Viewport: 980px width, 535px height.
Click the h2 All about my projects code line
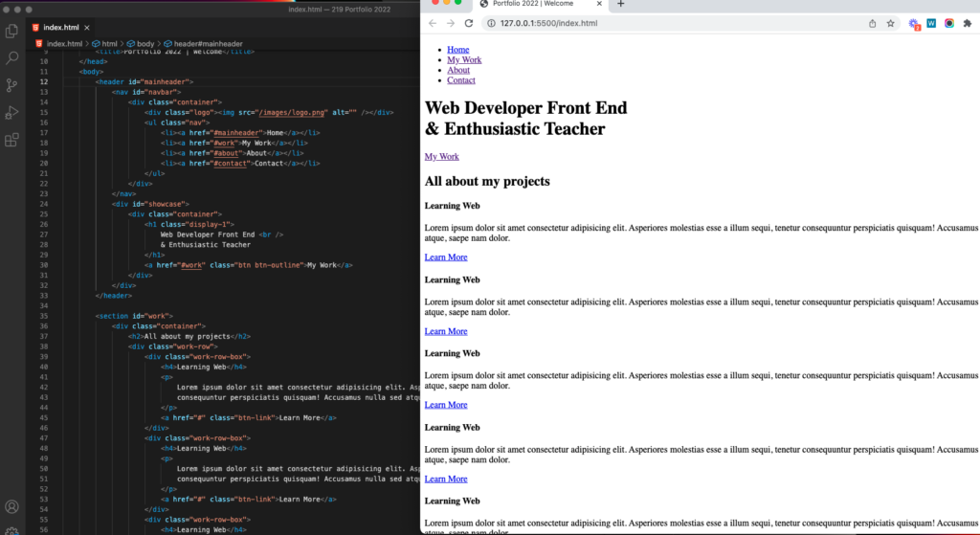tap(189, 336)
